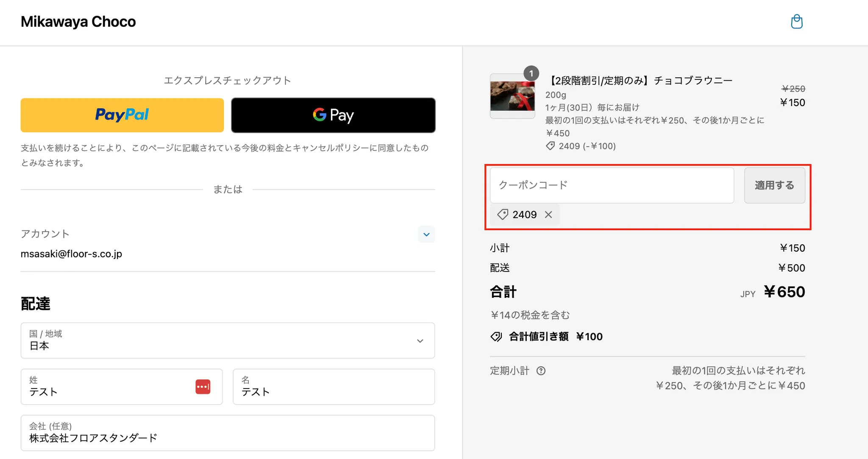Remove the 2409 coupon with the X
The image size is (868, 459).
point(548,215)
